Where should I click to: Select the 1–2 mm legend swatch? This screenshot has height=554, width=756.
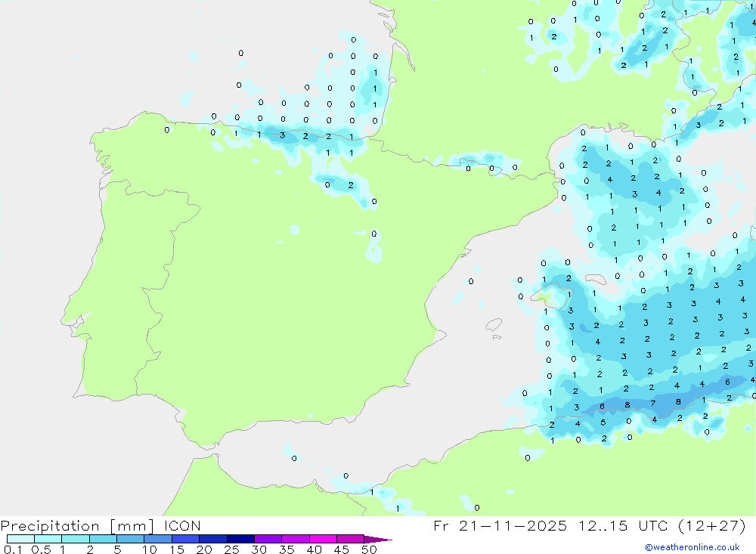[76, 539]
